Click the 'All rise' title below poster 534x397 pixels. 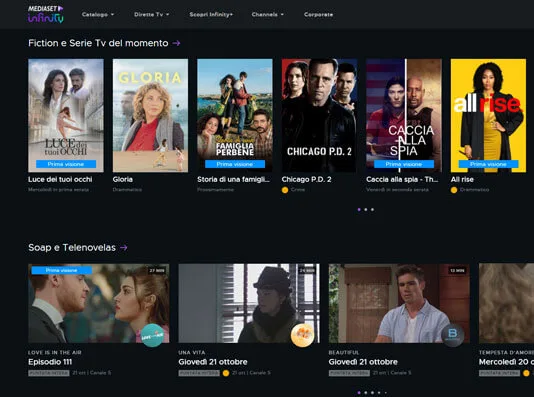pos(462,179)
